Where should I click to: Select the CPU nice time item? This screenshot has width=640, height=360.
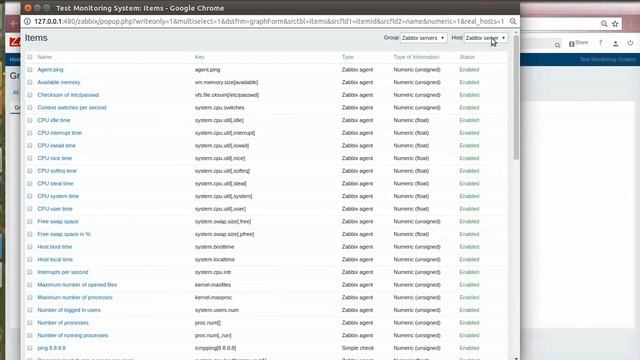[x=55, y=158]
